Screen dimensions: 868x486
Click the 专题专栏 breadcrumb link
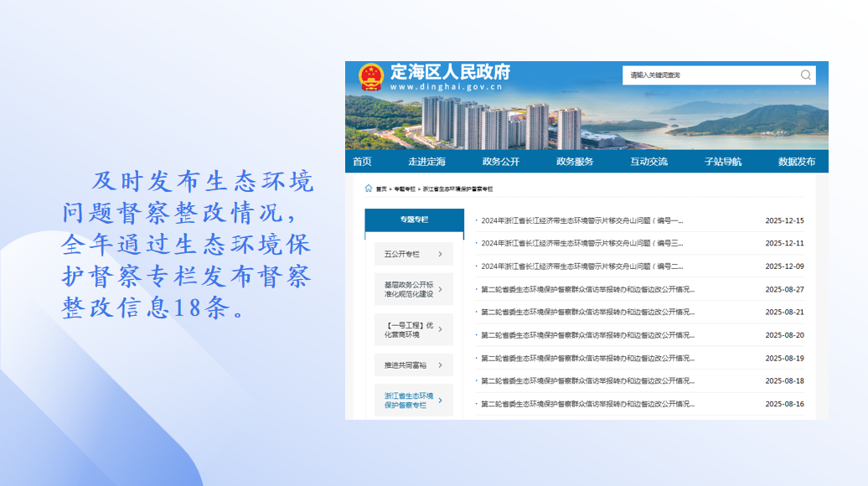pos(405,189)
